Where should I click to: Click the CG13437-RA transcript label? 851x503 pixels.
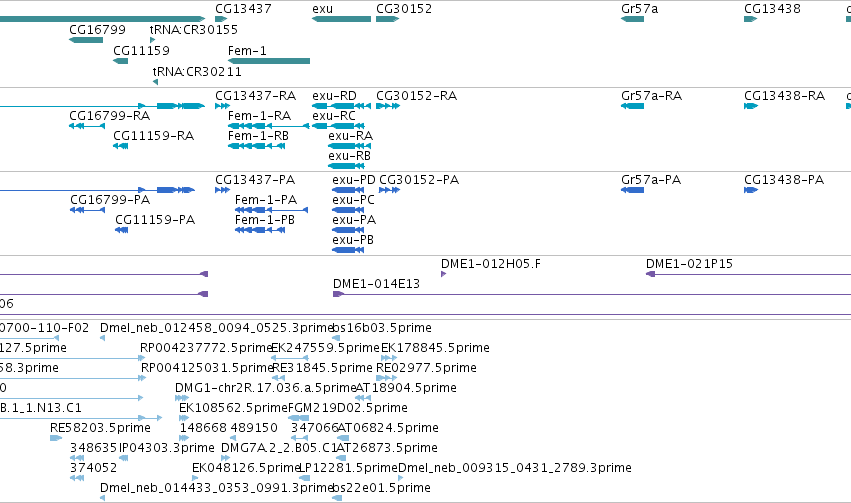pyautogui.click(x=256, y=96)
